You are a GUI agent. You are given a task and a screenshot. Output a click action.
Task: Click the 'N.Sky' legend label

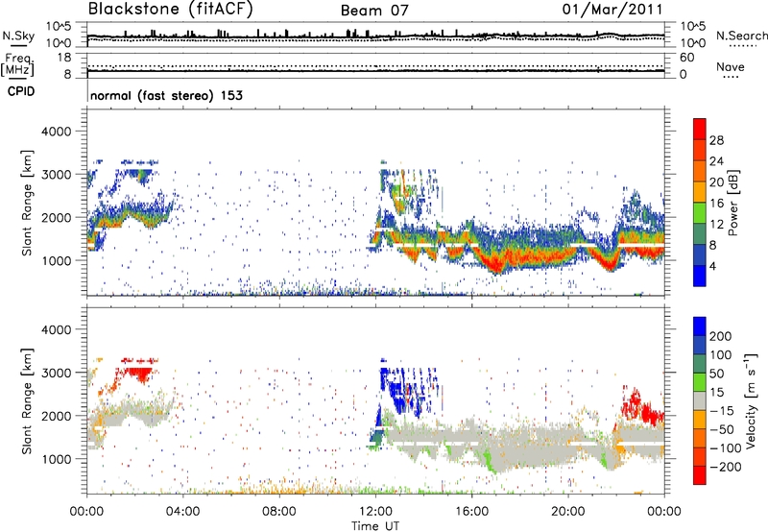(x=18, y=36)
